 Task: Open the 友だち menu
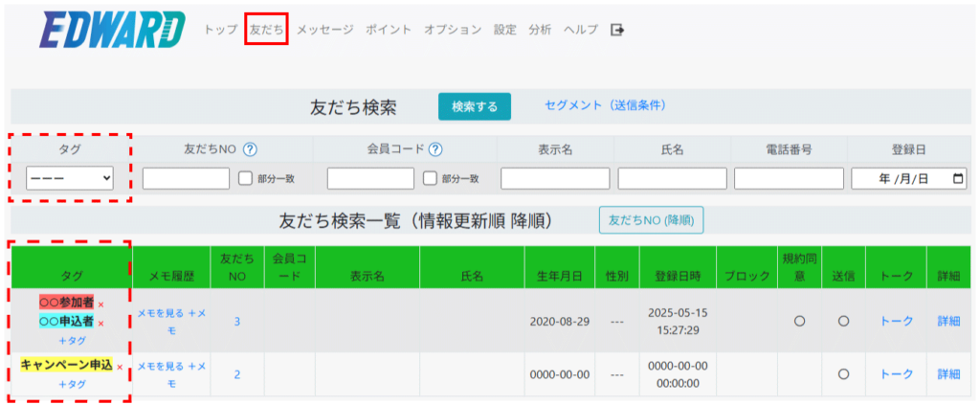point(266,30)
